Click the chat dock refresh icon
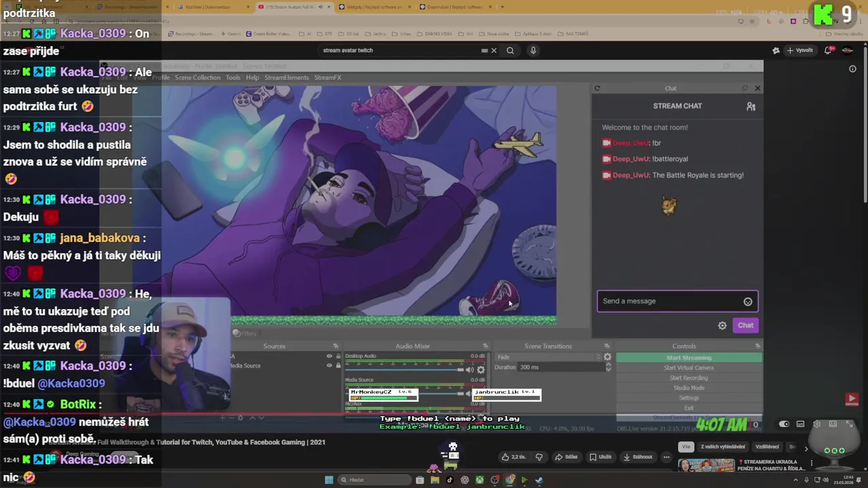868x488 pixels. point(597,88)
